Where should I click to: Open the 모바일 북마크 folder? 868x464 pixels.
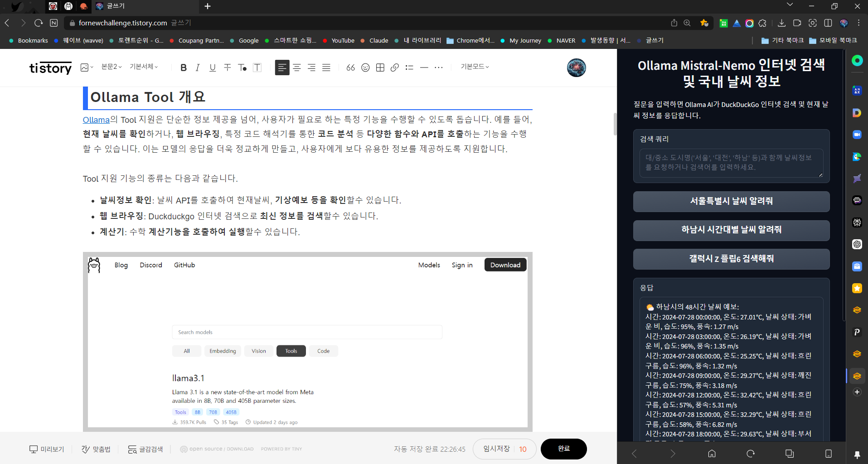[833, 40]
